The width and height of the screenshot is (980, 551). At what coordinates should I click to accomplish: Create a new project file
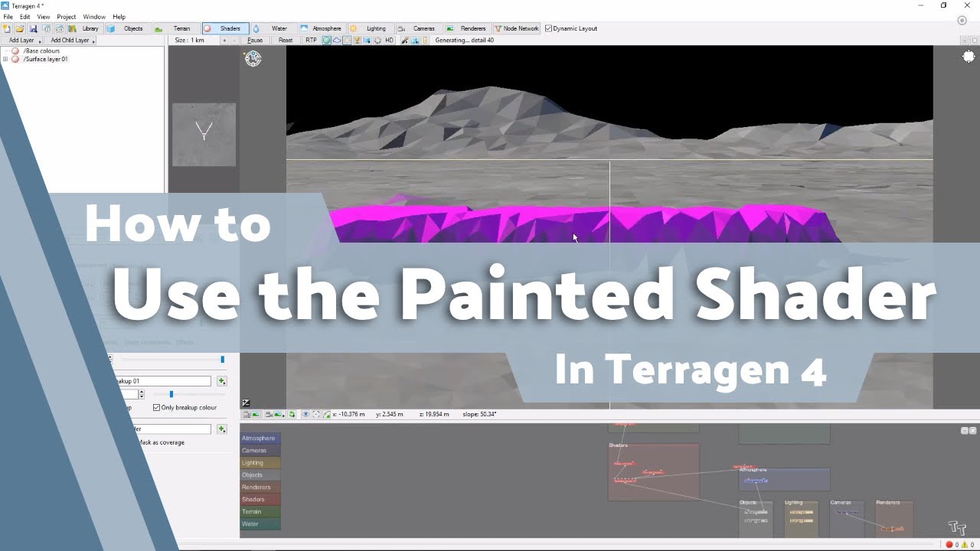click(x=7, y=28)
